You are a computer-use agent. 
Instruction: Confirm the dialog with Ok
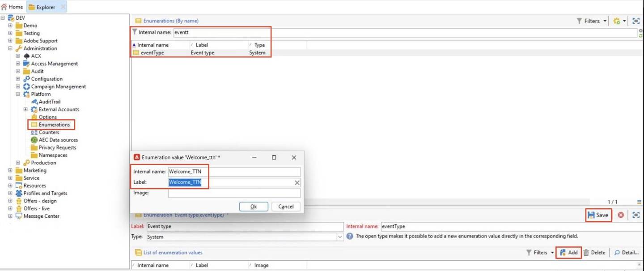(x=254, y=206)
